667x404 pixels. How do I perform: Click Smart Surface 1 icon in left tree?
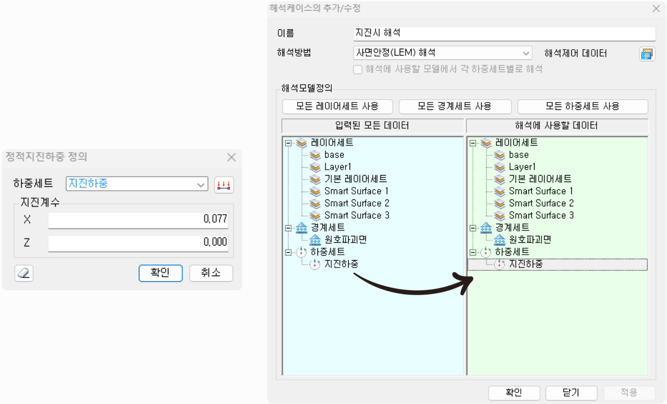pos(315,191)
